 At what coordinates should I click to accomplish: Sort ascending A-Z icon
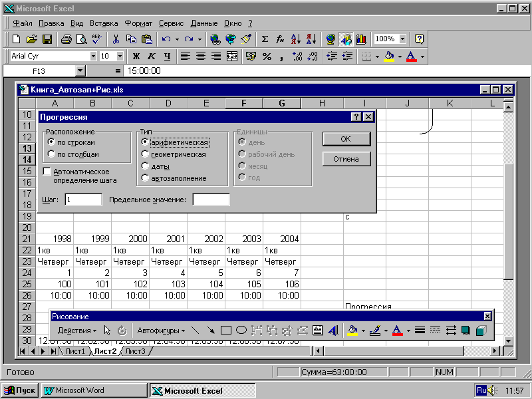pos(295,39)
